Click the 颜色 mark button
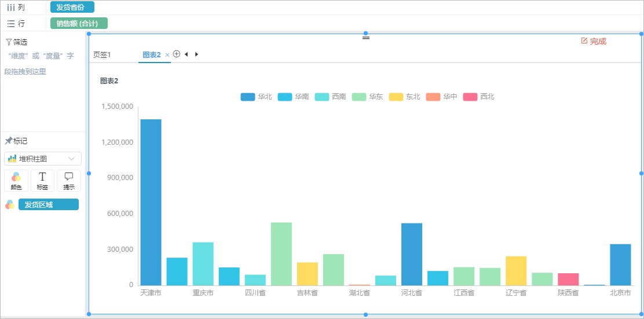 point(16,181)
